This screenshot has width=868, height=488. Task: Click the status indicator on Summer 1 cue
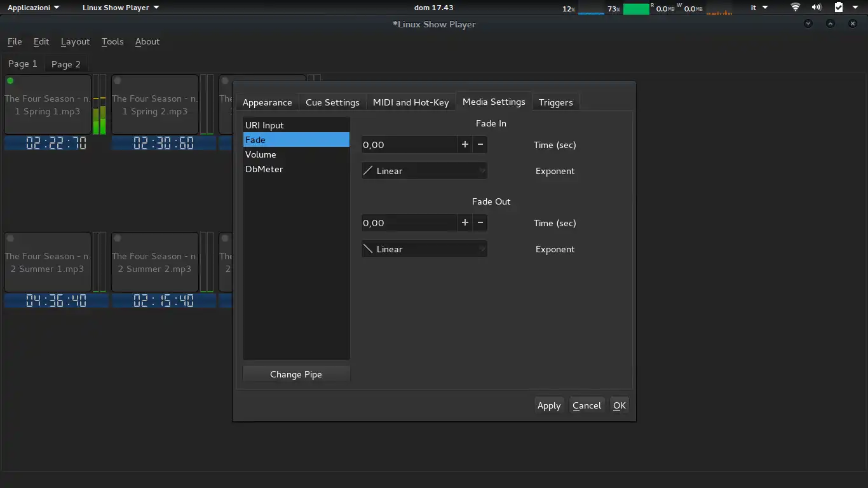(10, 238)
